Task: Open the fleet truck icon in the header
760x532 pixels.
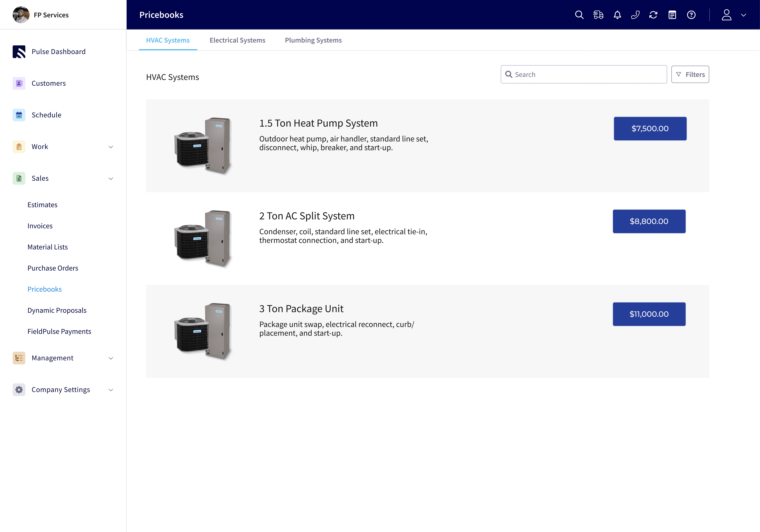Action: (x=598, y=15)
